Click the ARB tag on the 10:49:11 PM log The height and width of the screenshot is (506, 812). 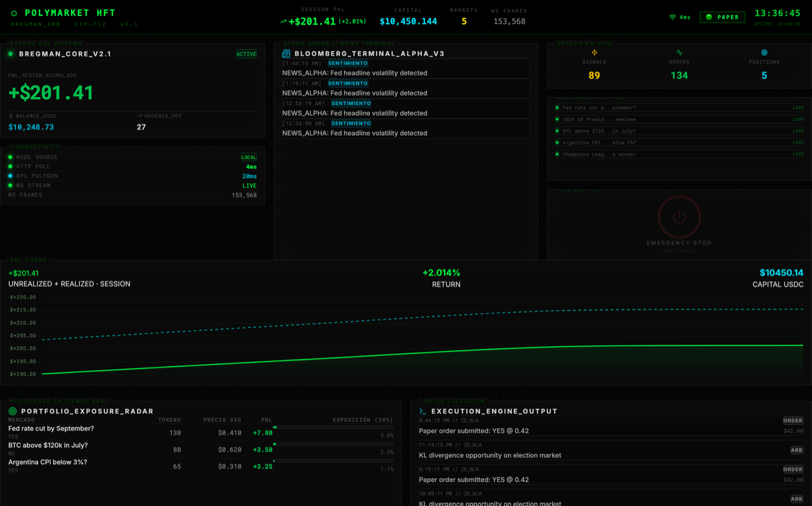797,499
